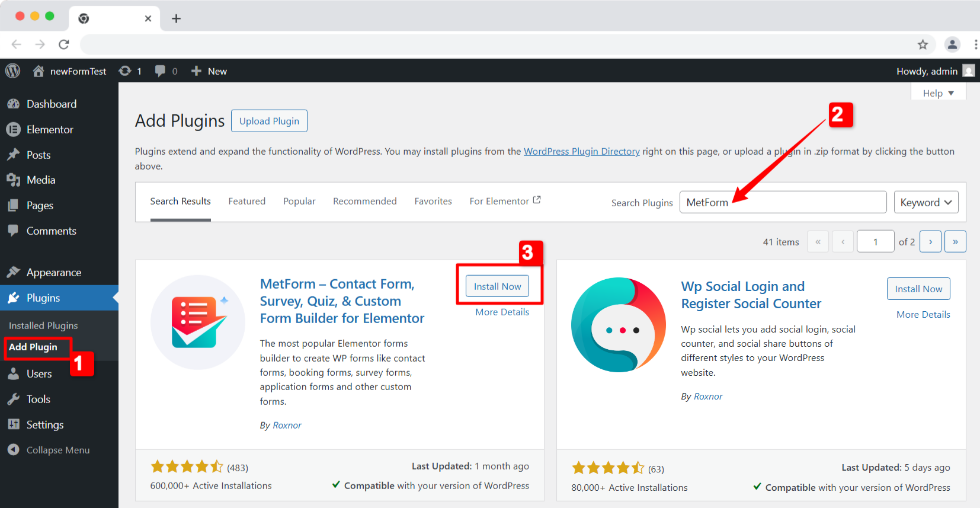Click the Upload Plugin button
The image size is (980, 508).
click(x=269, y=121)
